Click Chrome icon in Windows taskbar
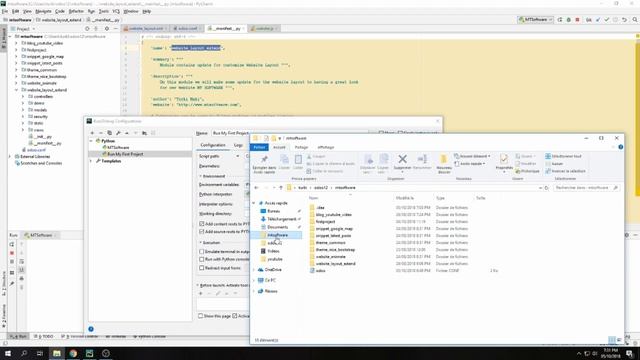The height and width of the screenshot is (360, 640). 73,353
